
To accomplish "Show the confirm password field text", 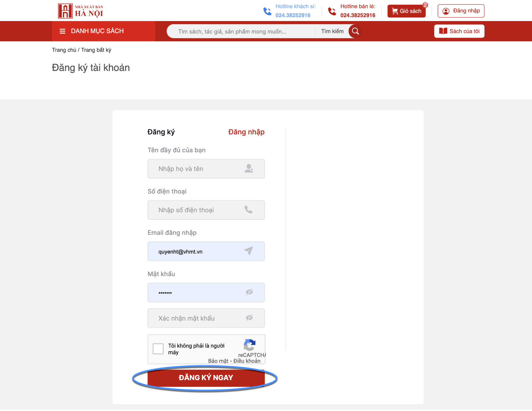I will (249, 318).
